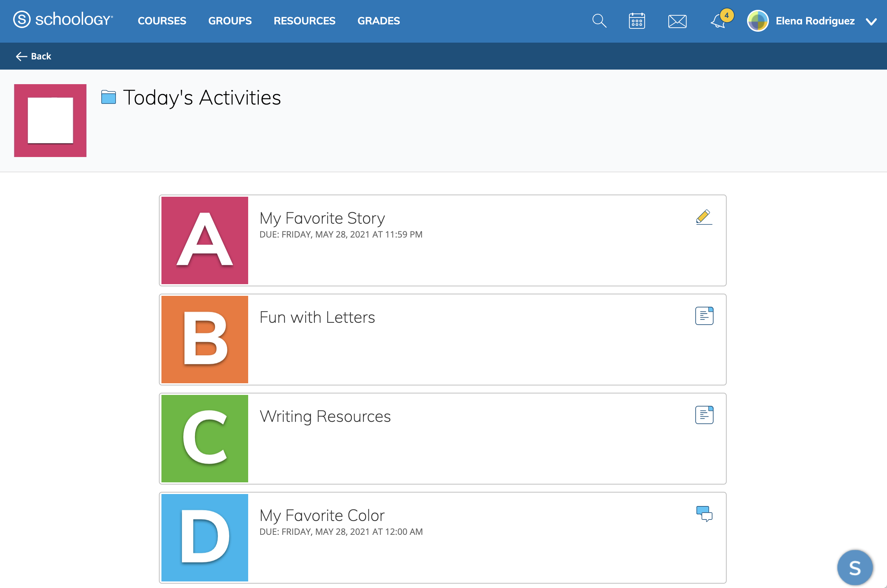Click the pencil icon for My Favorite Story

[703, 217]
